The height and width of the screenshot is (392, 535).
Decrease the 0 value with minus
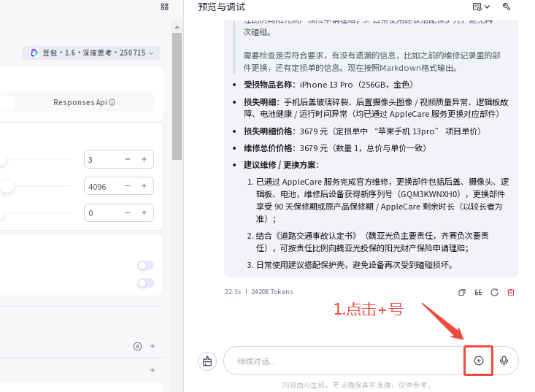coord(128,213)
